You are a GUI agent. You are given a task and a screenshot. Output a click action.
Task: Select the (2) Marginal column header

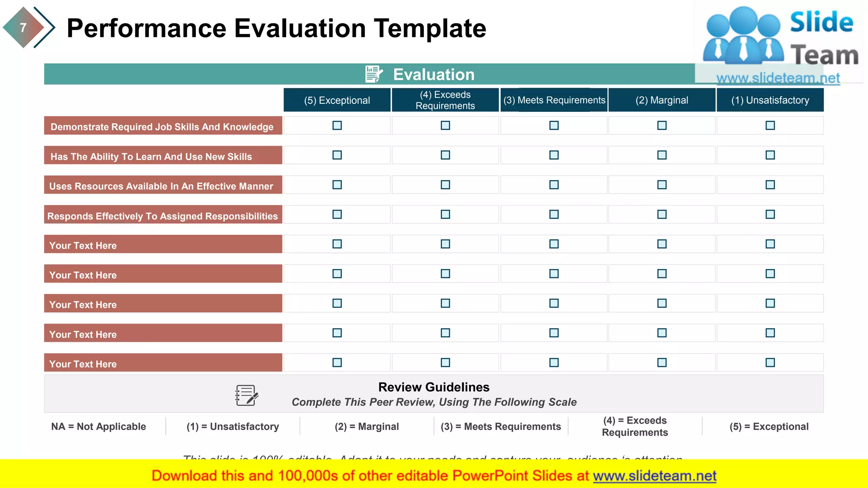point(662,100)
